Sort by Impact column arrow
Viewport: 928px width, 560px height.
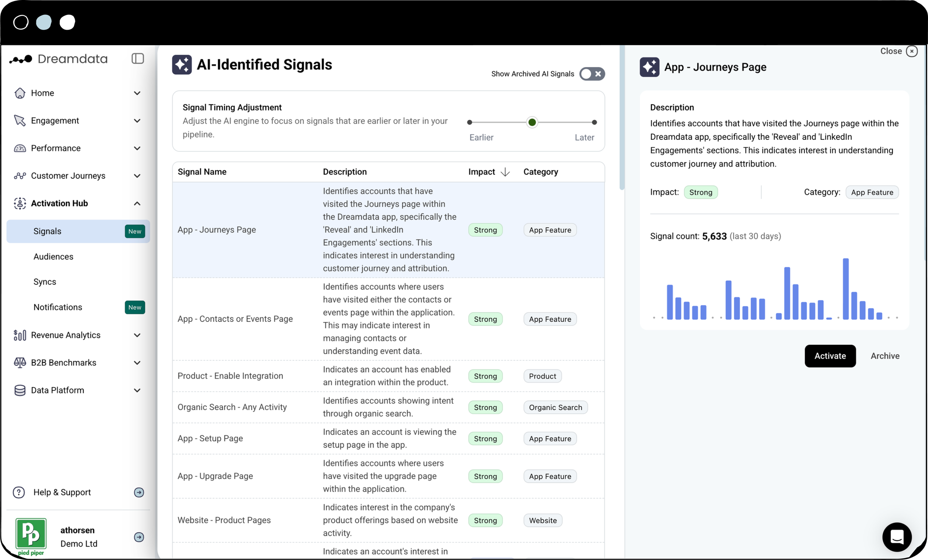click(x=505, y=172)
